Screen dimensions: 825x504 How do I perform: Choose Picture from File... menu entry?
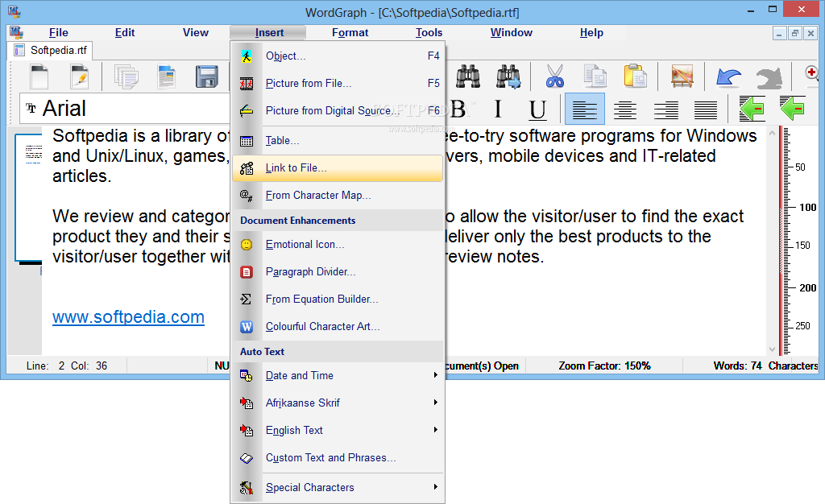(x=338, y=83)
